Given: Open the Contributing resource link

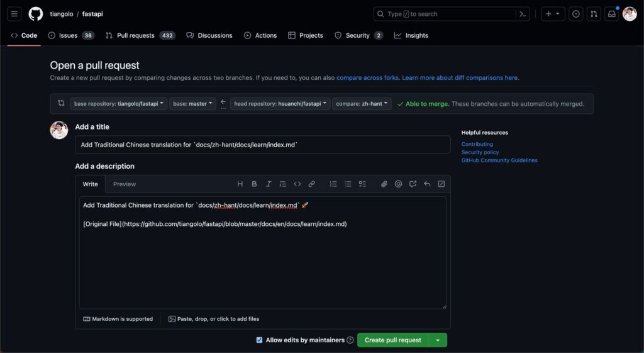Looking at the screenshot, I should tap(477, 144).
